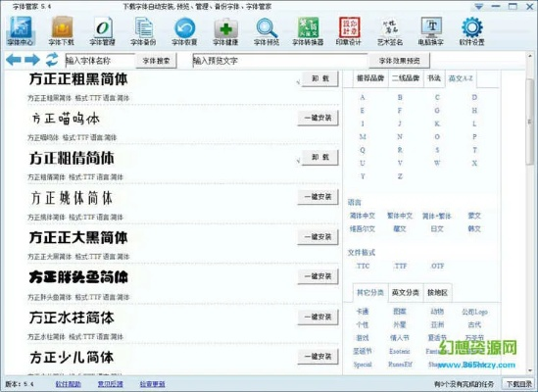Uninstall 方正正粗黑简体 with 卸载

pos(320,79)
